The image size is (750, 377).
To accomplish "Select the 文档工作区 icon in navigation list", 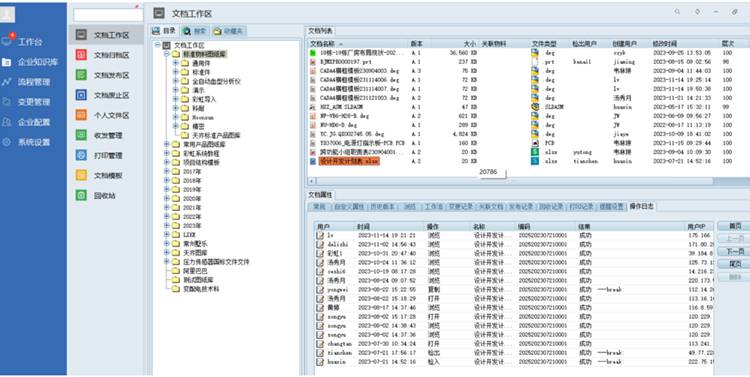I will click(81, 35).
